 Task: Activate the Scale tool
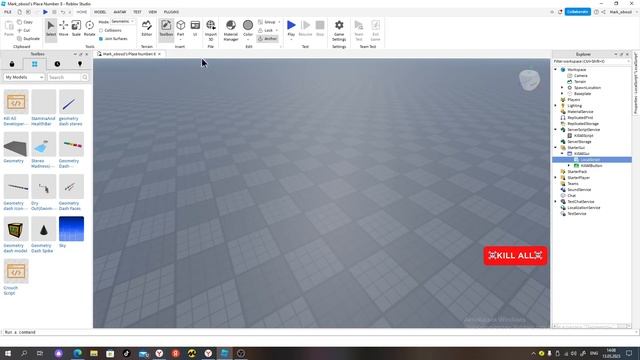coord(76,29)
